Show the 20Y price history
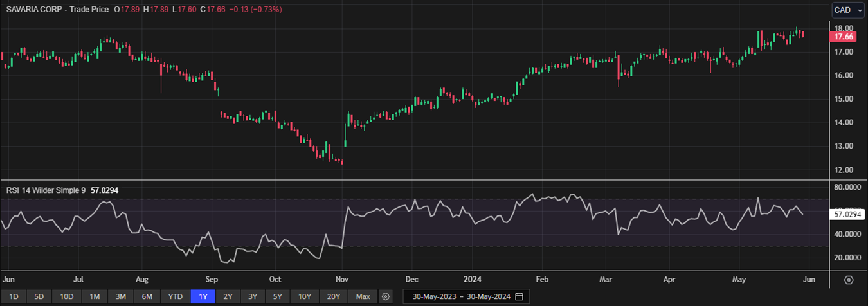This screenshot has height=306, width=868. point(333,296)
